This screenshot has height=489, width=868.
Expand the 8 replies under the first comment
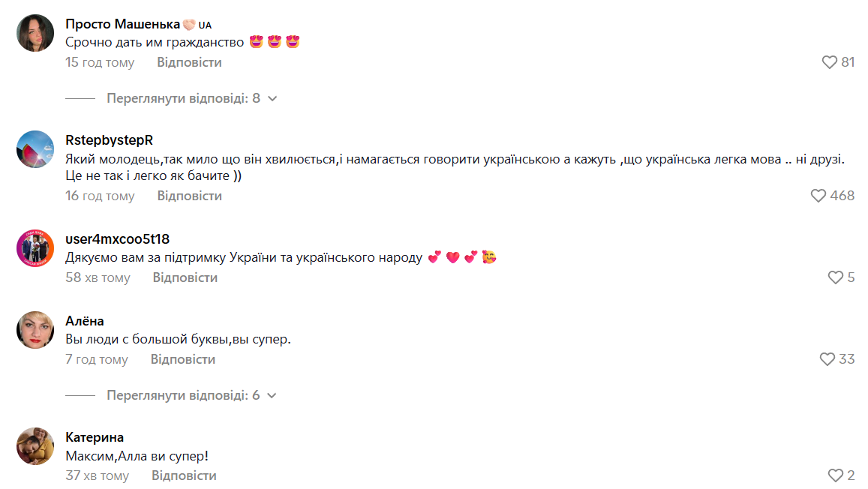(x=185, y=97)
